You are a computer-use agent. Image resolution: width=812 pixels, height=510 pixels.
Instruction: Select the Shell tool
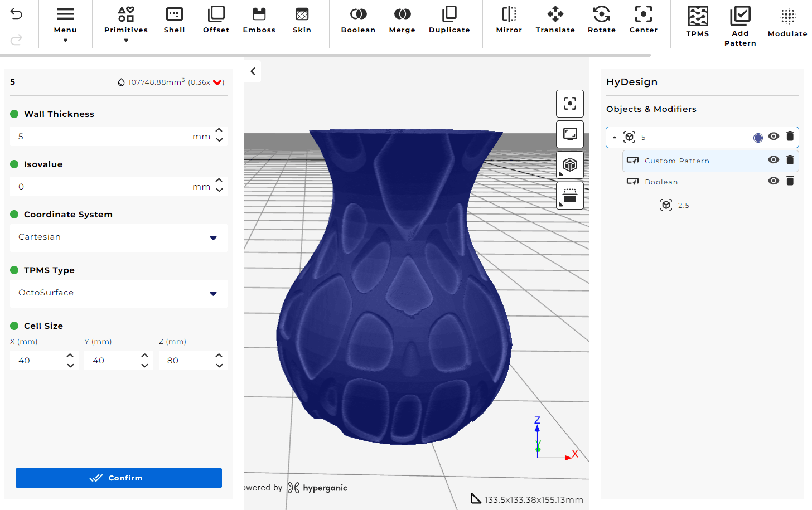[x=175, y=21]
